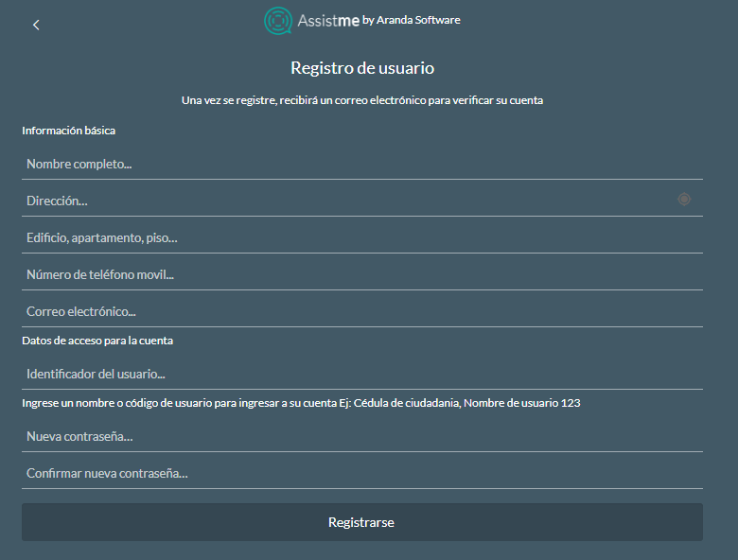Focus the Correo electrónico field
This screenshot has height=560, width=738.
362,311
